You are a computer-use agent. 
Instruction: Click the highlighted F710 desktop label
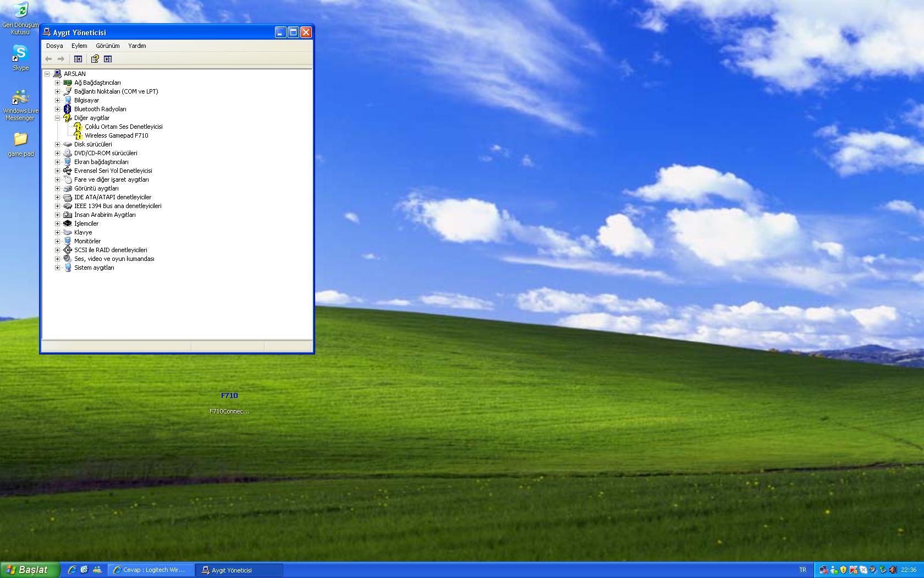pos(229,395)
